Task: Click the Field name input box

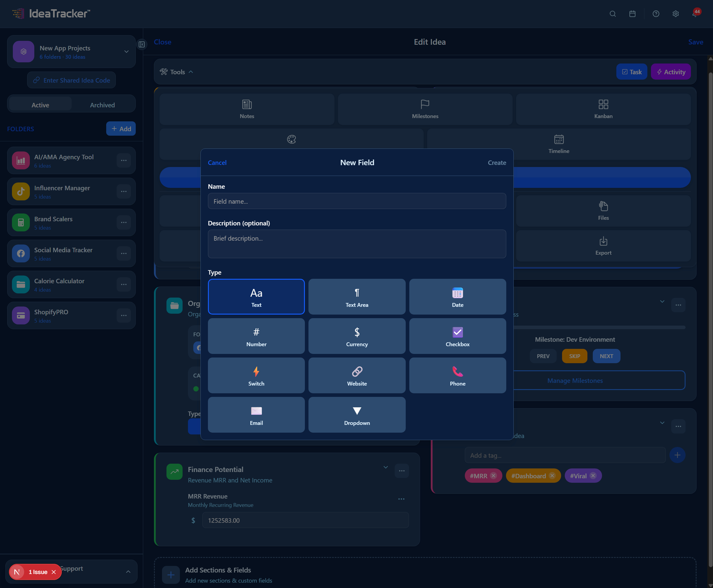Action: click(356, 201)
